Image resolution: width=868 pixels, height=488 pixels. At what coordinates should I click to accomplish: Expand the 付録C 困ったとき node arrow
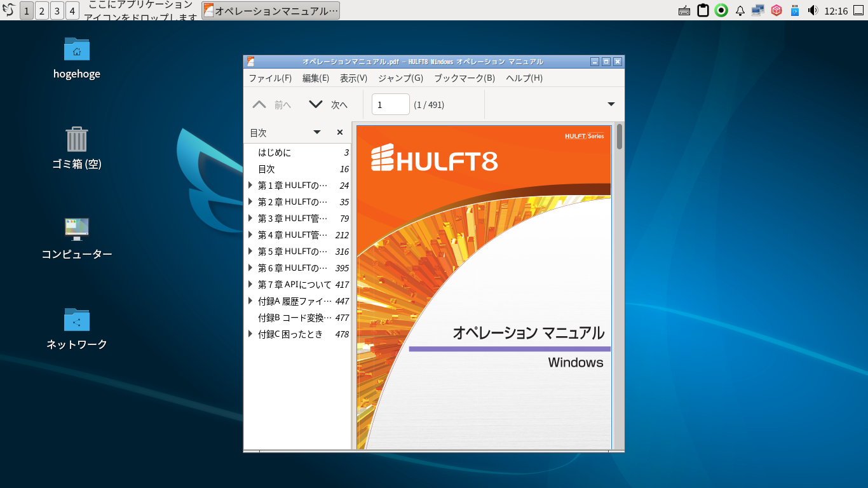coord(250,334)
